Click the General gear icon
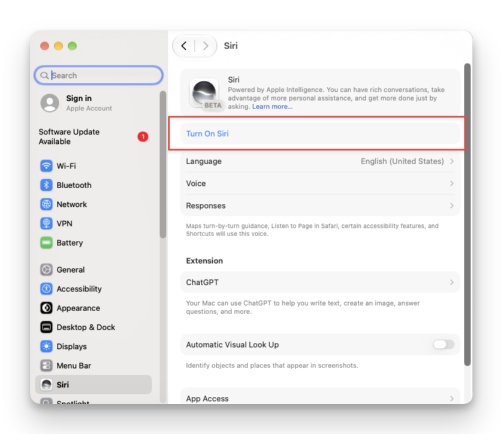 tap(46, 270)
